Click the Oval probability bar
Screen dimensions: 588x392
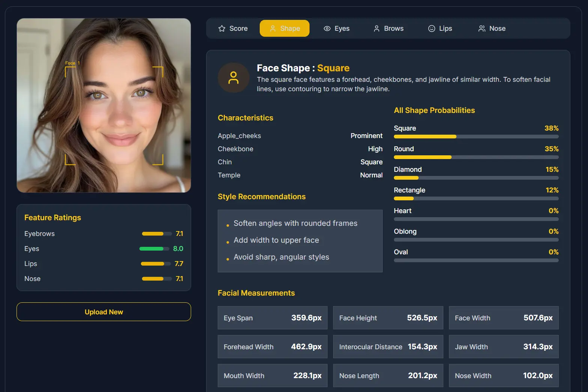[x=476, y=260]
